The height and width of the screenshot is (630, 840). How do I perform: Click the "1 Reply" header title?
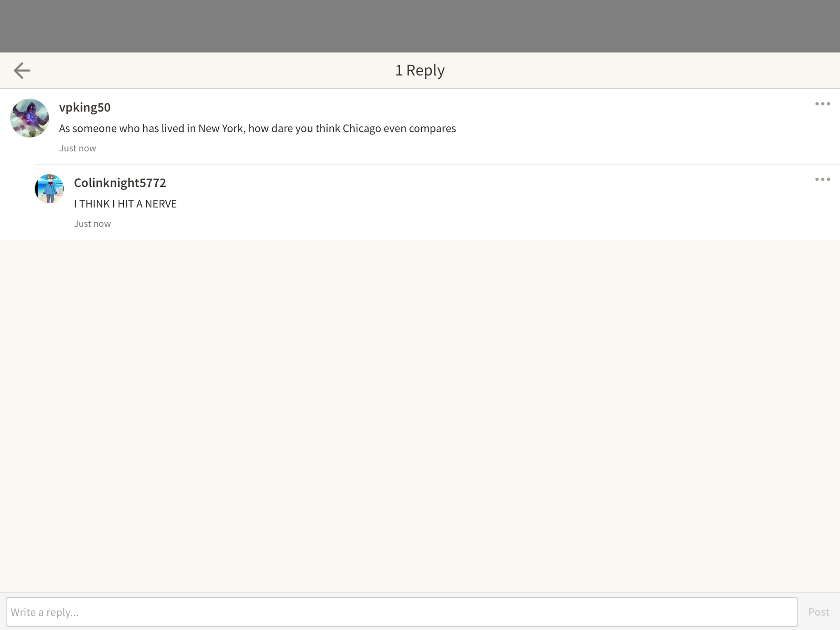click(x=420, y=70)
